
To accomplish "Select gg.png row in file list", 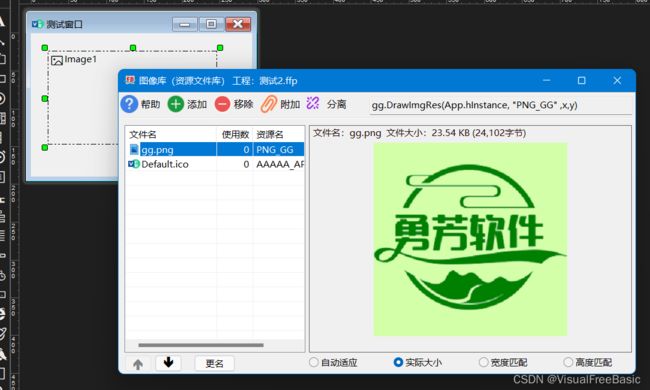I will pyautogui.click(x=216, y=149).
